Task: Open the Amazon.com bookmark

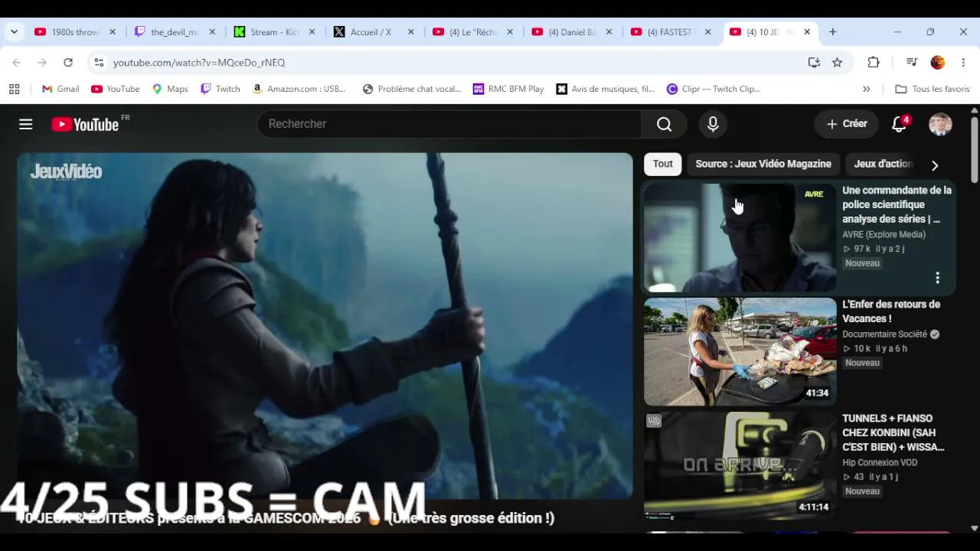Action: [x=299, y=89]
